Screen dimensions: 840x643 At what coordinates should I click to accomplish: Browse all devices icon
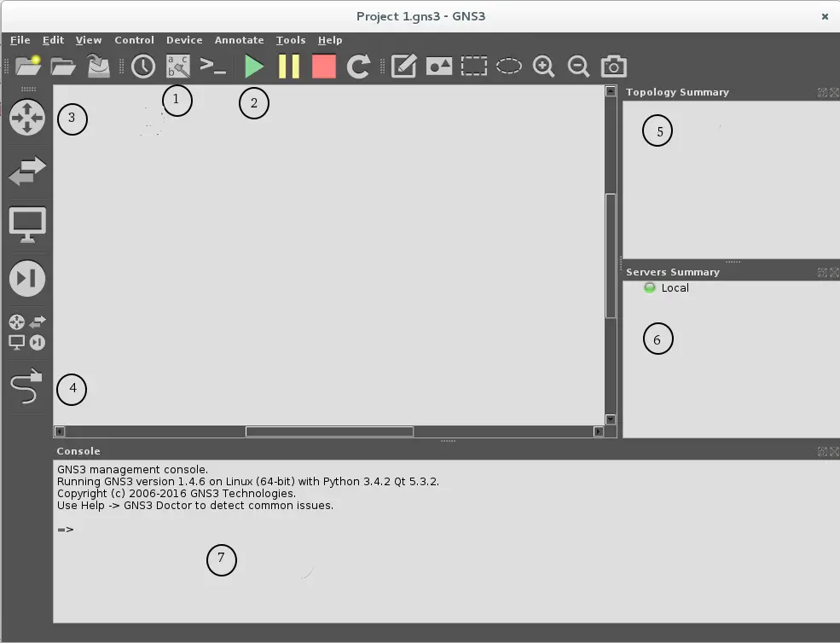(x=27, y=333)
